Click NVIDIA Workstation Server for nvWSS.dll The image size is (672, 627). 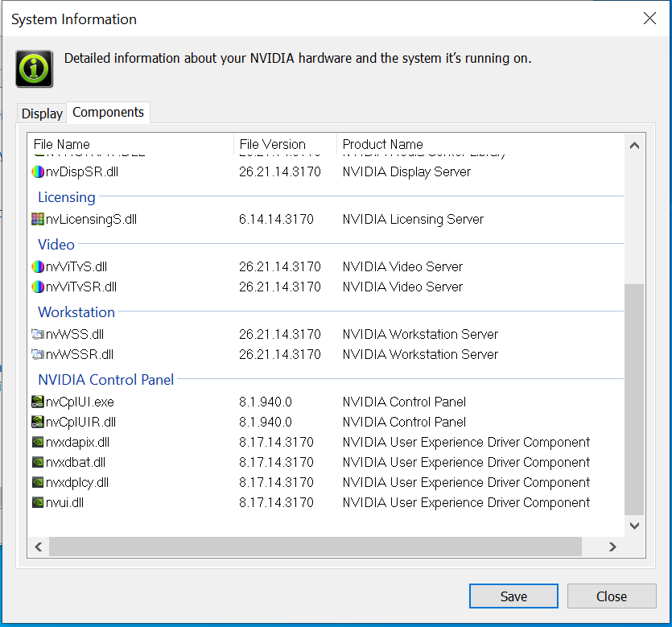coord(420,334)
